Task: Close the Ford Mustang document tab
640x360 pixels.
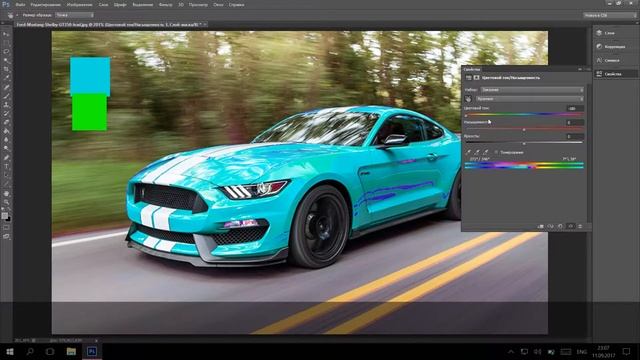Action: point(205,25)
